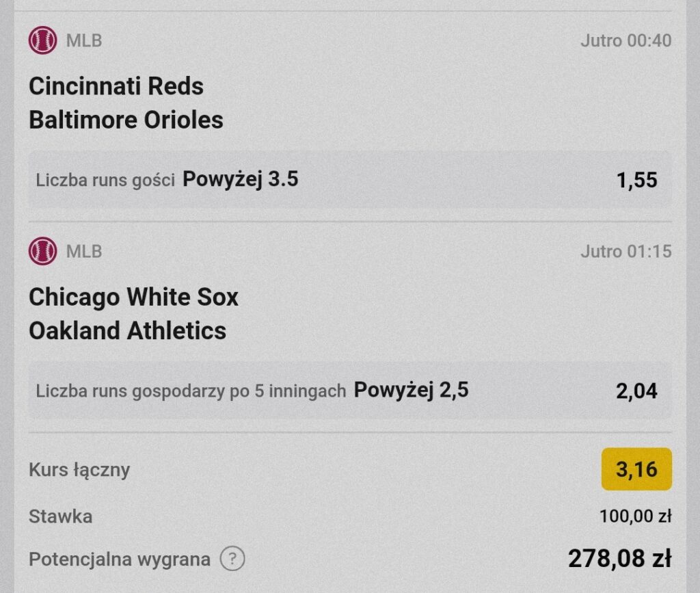Click the Powyżej 3.5 bet selection row

(x=350, y=179)
